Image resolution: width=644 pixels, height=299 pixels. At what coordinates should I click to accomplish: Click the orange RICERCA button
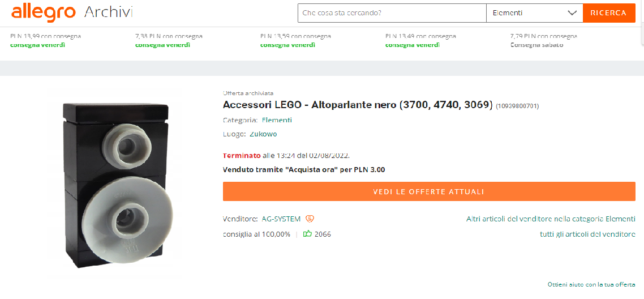(x=609, y=12)
